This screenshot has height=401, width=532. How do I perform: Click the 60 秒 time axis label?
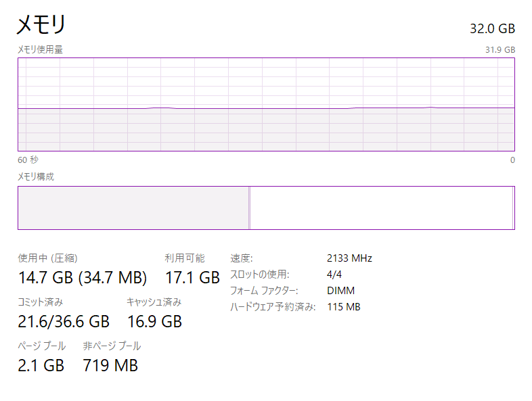click(28, 160)
